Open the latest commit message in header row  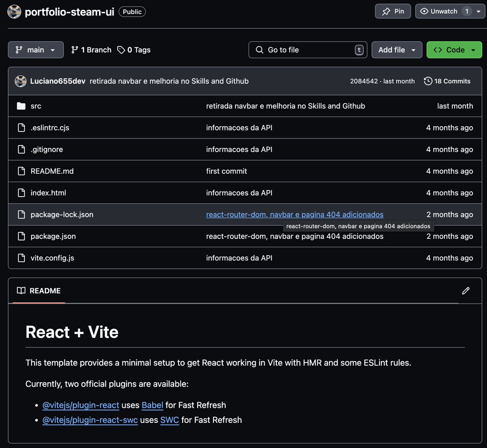(x=169, y=81)
